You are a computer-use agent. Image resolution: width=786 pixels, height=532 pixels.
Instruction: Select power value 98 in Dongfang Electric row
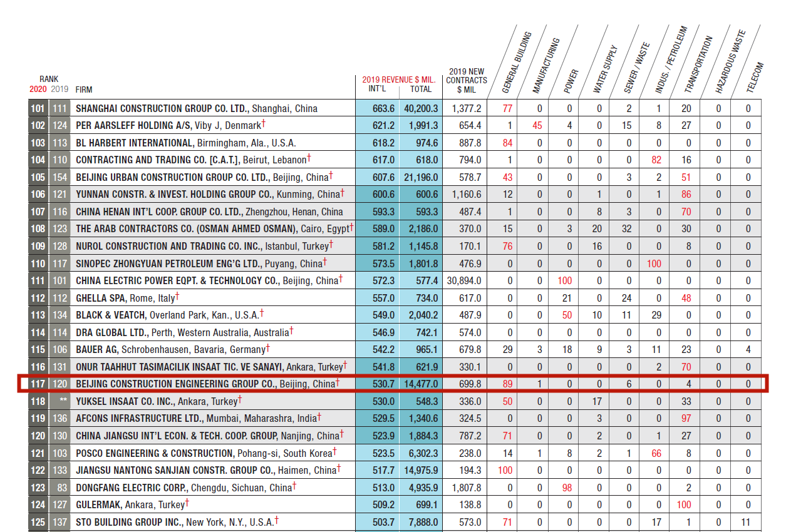point(567,488)
